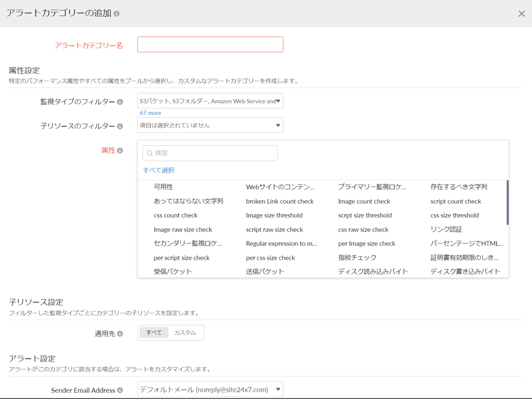Open the 子リソースのフィルター dropdown
This screenshot has height=399, width=532.
tap(211, 125)
